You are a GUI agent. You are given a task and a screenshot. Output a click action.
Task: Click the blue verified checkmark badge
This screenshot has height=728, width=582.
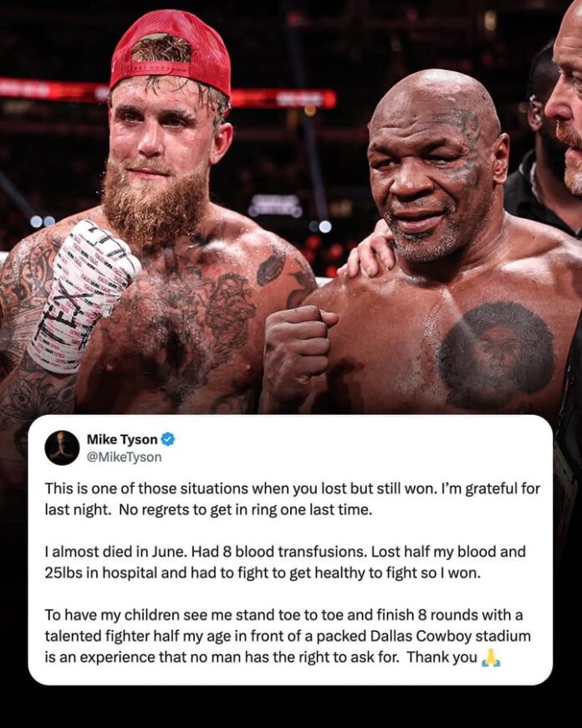[x=167, y=439]
